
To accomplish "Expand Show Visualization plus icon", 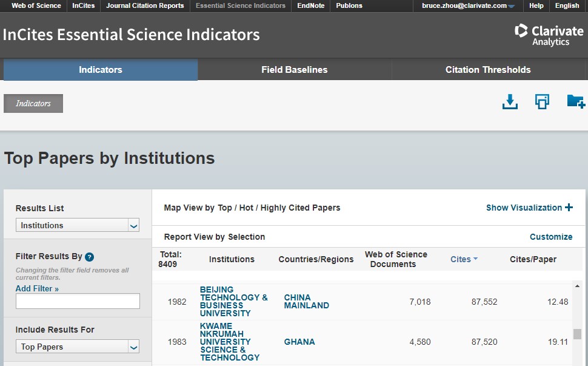I will coord(569,208).
